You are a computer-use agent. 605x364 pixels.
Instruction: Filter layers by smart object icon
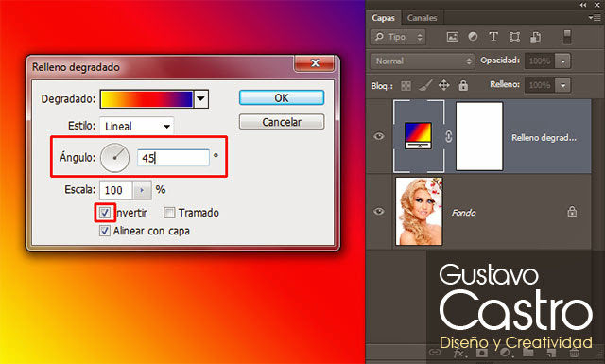[535, 37]
